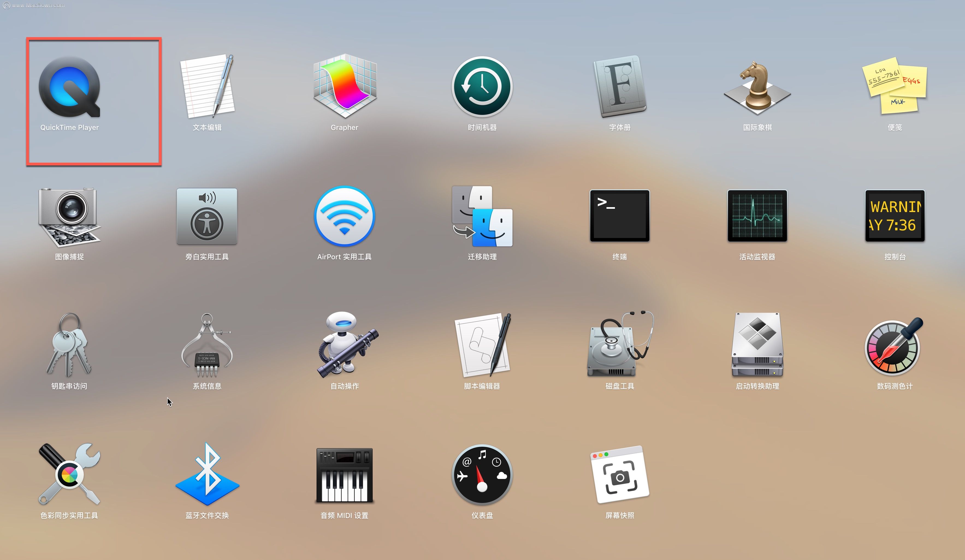Open 活动监视器 Activity Monitor icon

757,216
